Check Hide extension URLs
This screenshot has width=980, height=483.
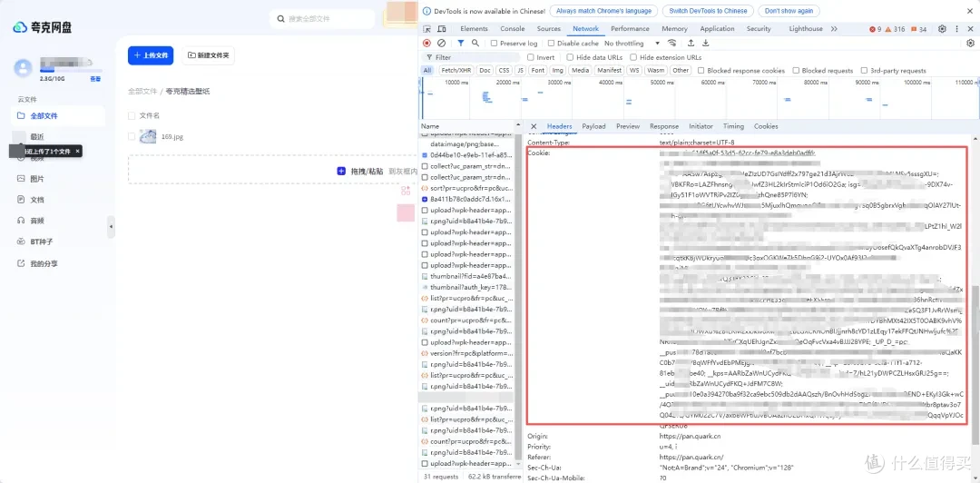(x=633, y=57)
